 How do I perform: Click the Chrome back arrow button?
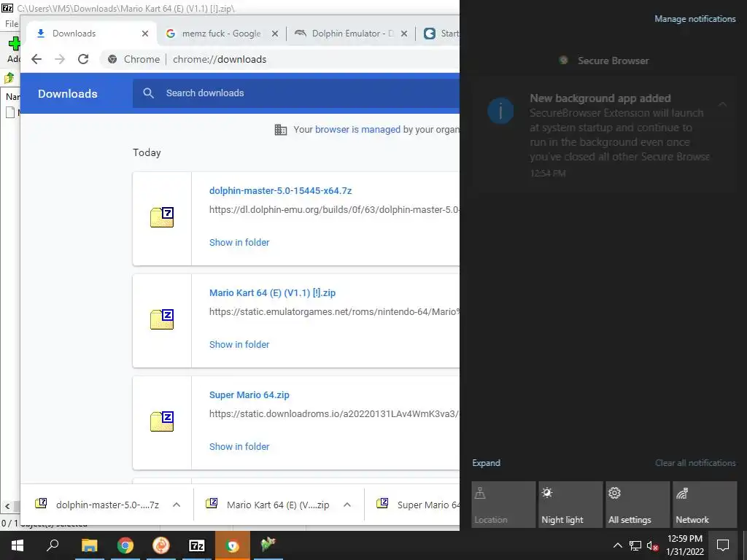click(x=36, y=59)
